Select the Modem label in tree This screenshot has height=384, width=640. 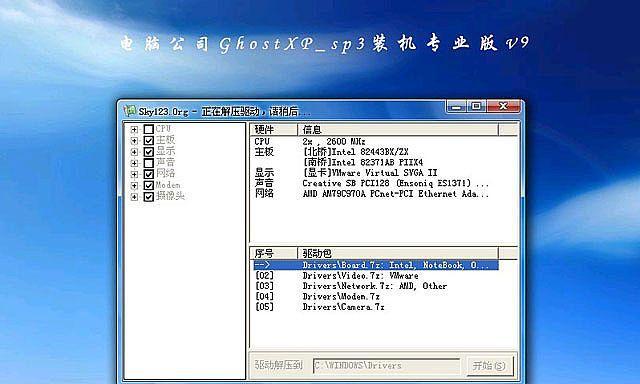point(168,185)
